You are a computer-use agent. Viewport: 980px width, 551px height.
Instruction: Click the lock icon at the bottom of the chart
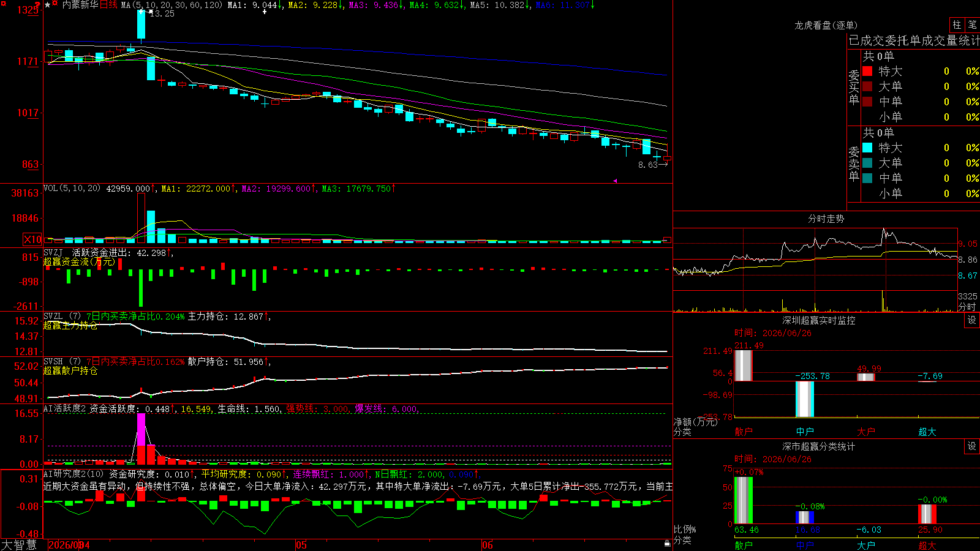668,544
